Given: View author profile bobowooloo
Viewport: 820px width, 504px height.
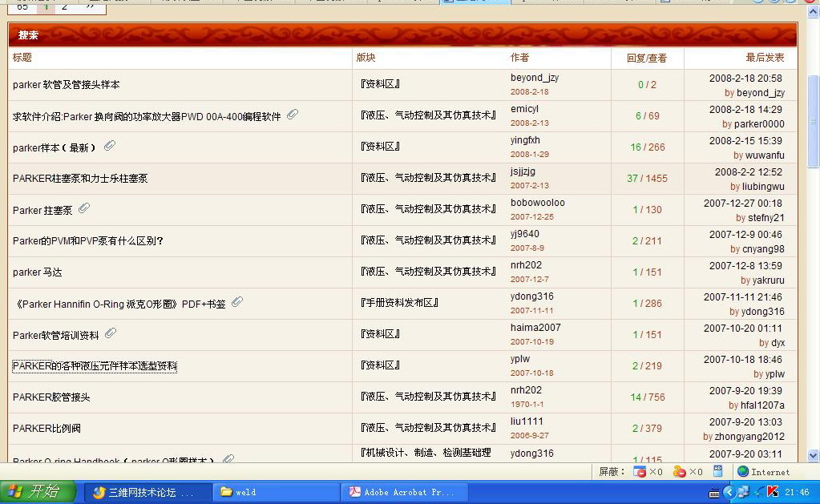Looking at the screenshot, I should click(538, 203).
